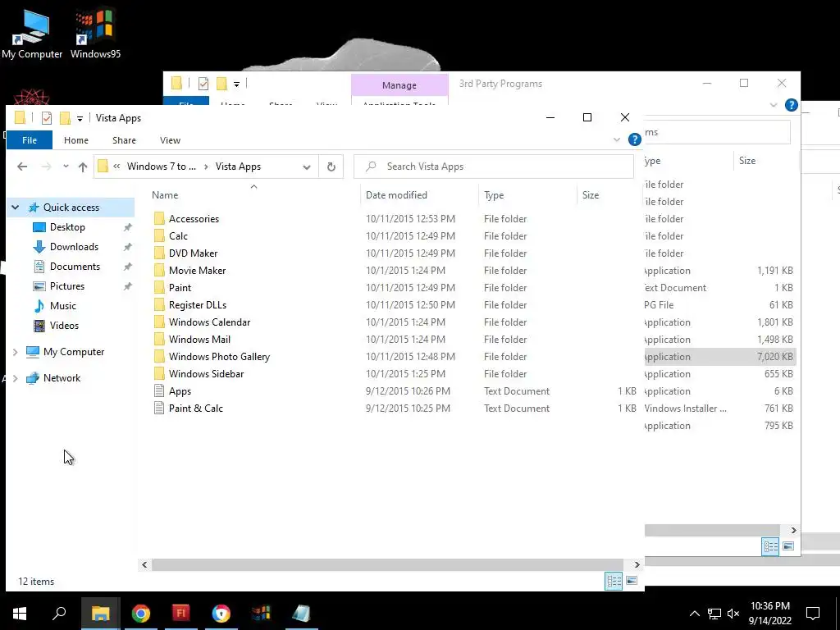The image size is (840, 630).
Task: Open Manage tab in 3rd Party Programs window
Action: (399, 85)
